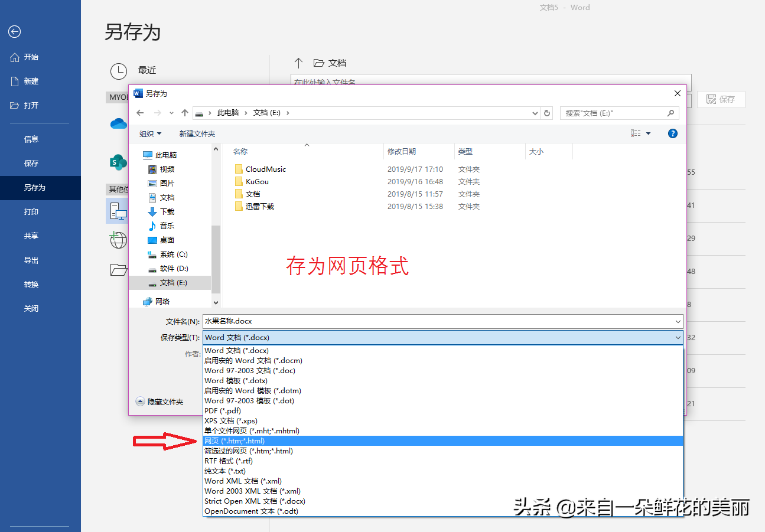The height and width of the screenshot is (532, 765).
Task: Click the dialog's back navigation arrow
Action: pyautogui.click(x=140, y=113)
